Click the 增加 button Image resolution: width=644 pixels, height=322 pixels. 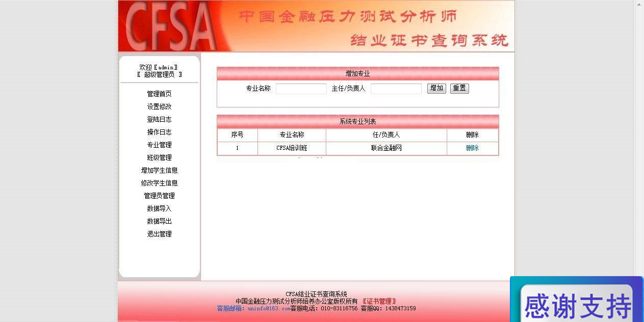point(436,88)
